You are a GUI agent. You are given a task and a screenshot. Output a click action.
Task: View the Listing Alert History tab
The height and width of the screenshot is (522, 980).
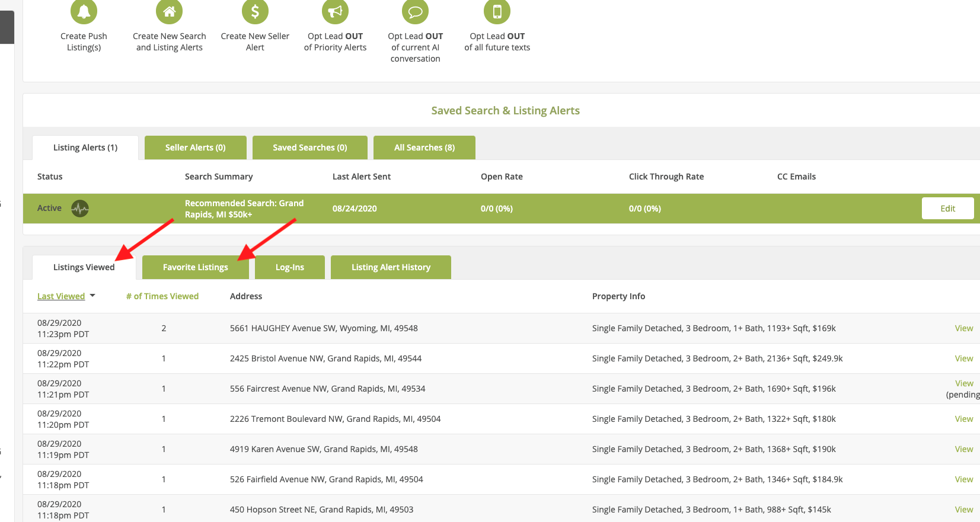click(x=391, y=267)
